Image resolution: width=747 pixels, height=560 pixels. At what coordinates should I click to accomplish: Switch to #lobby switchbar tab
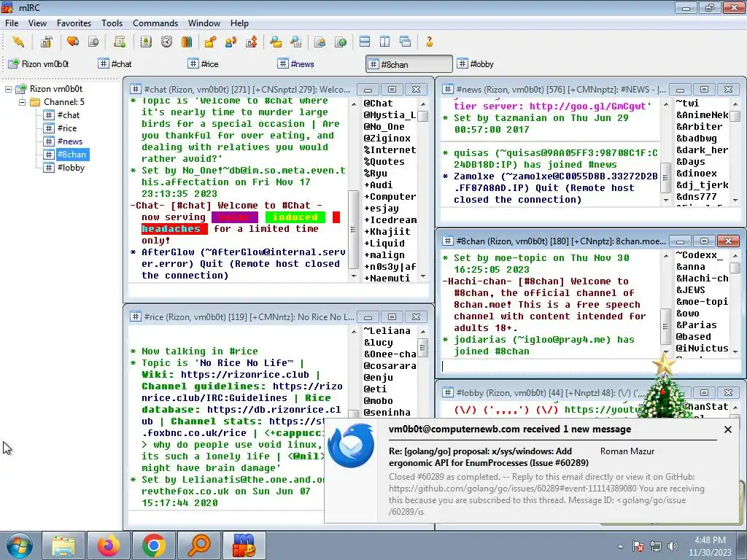(498, 64)
